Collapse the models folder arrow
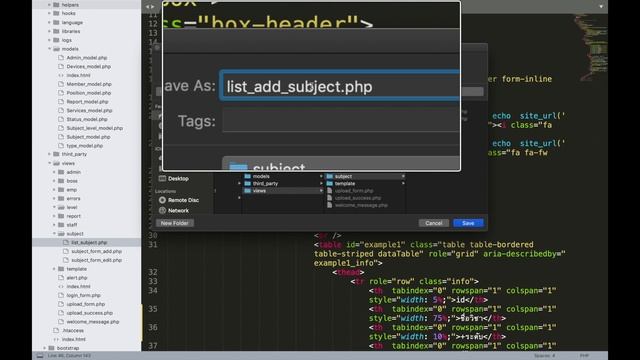The image size is (640, 360). point(49,49)
